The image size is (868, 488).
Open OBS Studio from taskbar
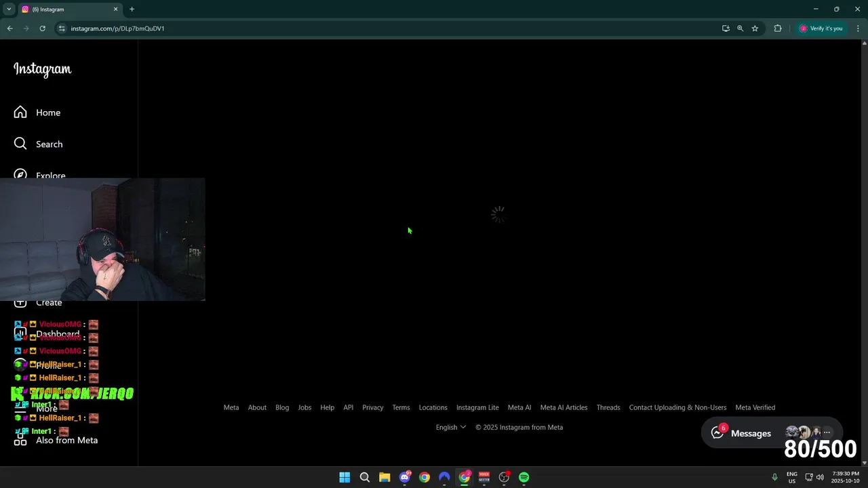click(x=504, y=477)
